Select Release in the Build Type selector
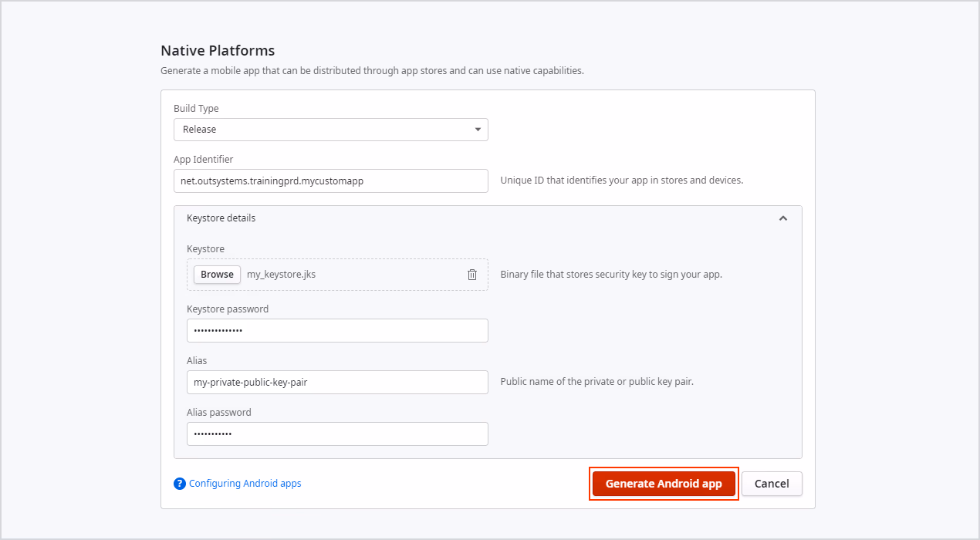Image resolution: width=980 pixels, height=540 pixels. point(330,129)
